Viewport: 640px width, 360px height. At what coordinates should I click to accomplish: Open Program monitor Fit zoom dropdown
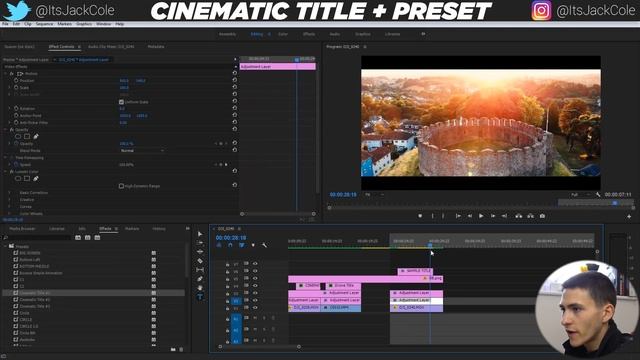(375, 195)
